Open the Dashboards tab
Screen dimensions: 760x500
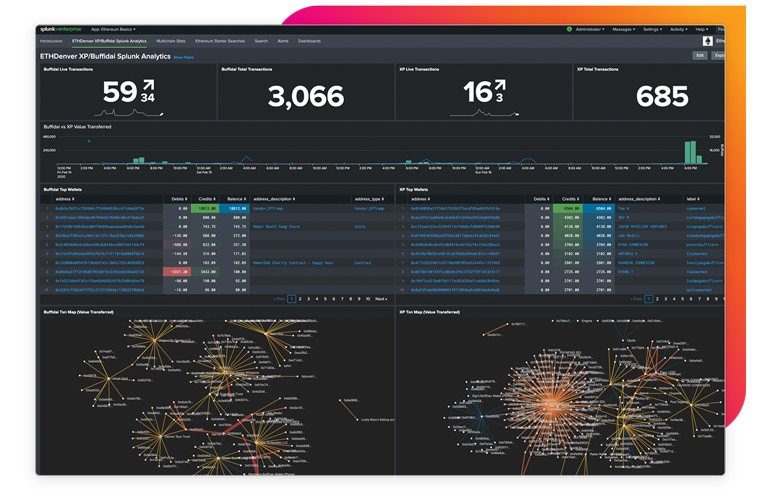tap(309, 41)
